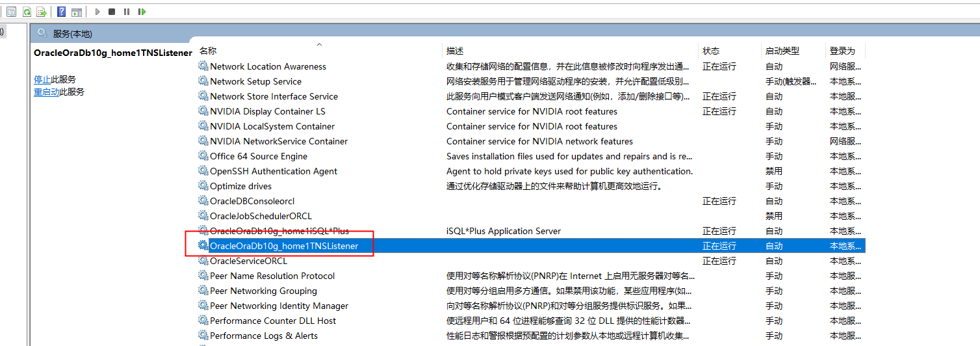Click 网络服 logon value of Network Location Awareness
Screen dimensions: 980x346
pyautogui.click(x=845, y=66)
